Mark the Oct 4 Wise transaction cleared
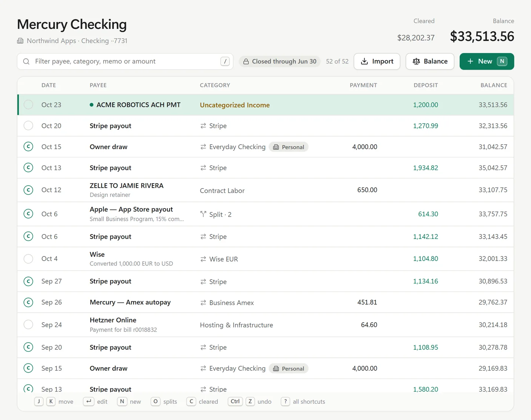This screenshot has height=420, width=531. click(28, 259)
